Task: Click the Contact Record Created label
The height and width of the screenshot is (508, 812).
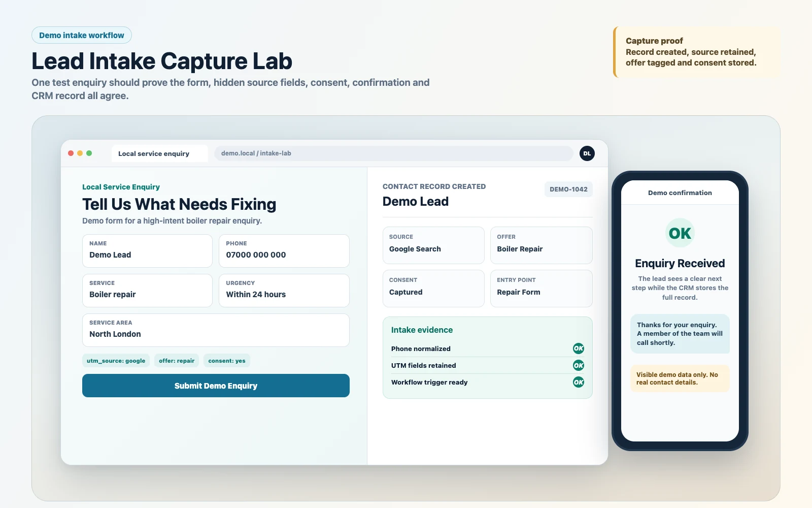Action: click(434, 186)
